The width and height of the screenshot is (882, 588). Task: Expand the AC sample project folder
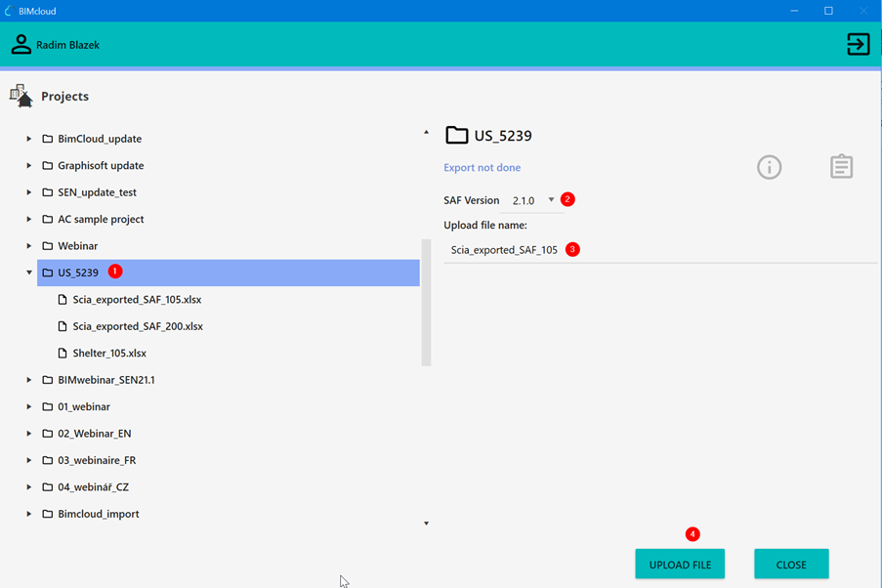click(28, 219)
